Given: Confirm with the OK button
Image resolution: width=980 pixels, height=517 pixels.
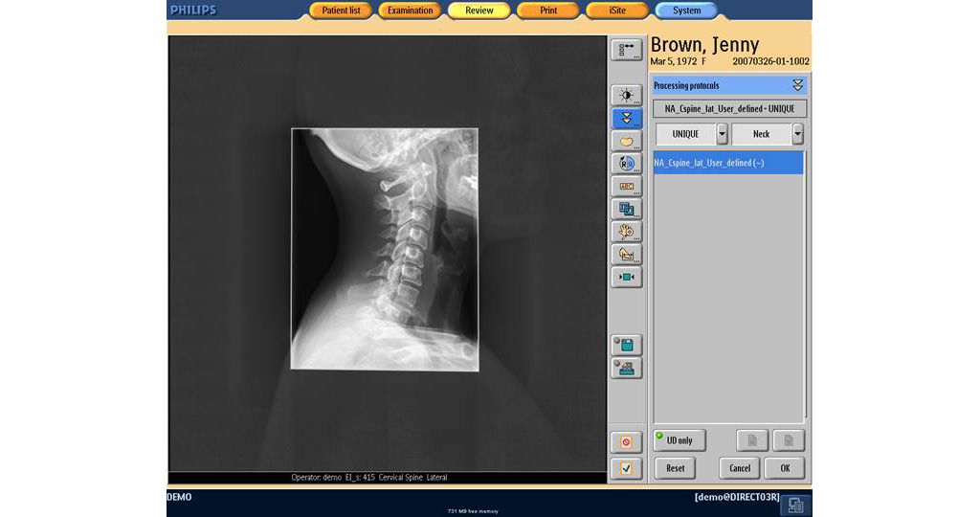Looking at the screenshot, I should coord(785,468).
